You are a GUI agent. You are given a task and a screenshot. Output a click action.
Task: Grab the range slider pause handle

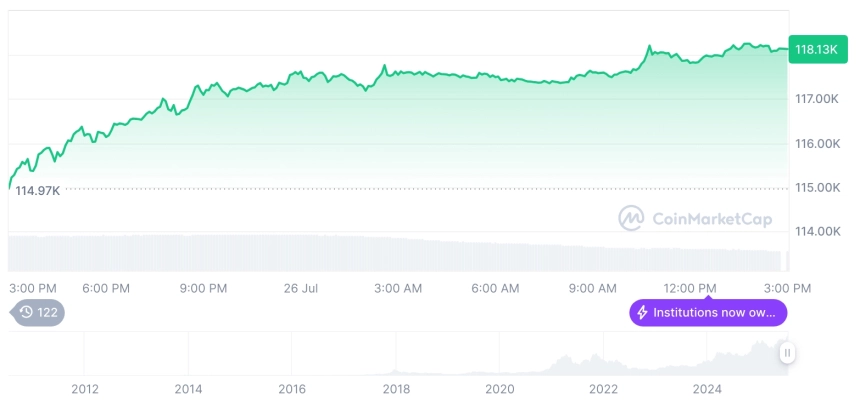787,352
